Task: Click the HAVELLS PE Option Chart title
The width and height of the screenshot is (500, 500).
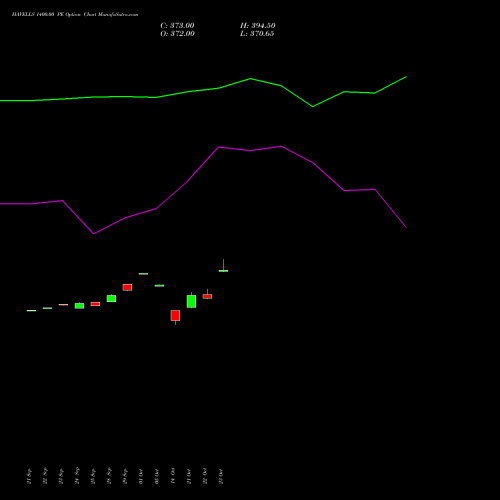Action: [x=75, y=15]
